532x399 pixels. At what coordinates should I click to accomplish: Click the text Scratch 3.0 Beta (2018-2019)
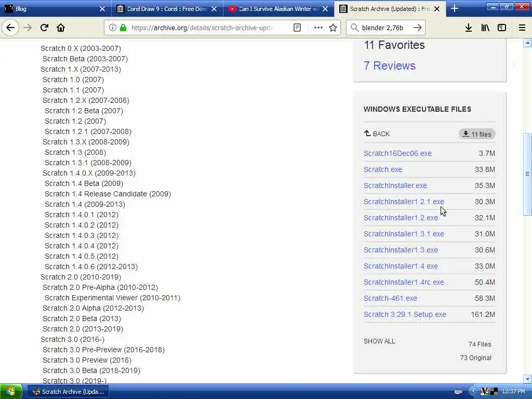click(91, 370)
